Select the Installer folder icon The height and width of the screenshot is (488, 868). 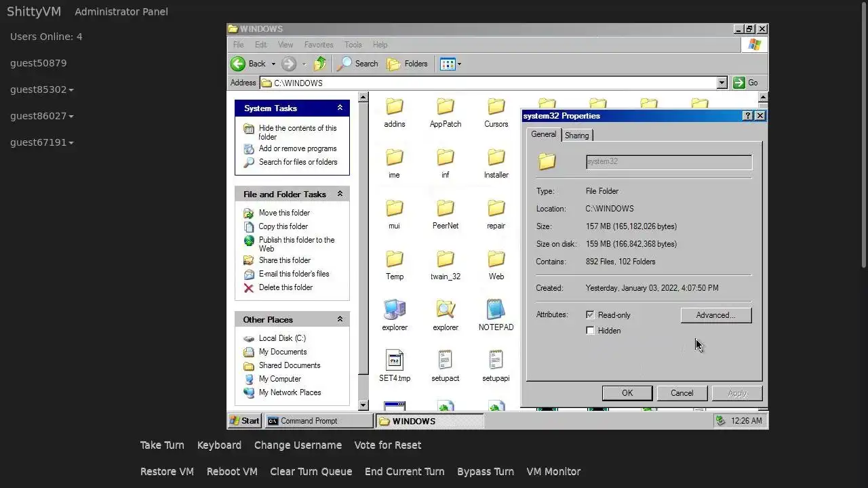(x=496, y=157)
